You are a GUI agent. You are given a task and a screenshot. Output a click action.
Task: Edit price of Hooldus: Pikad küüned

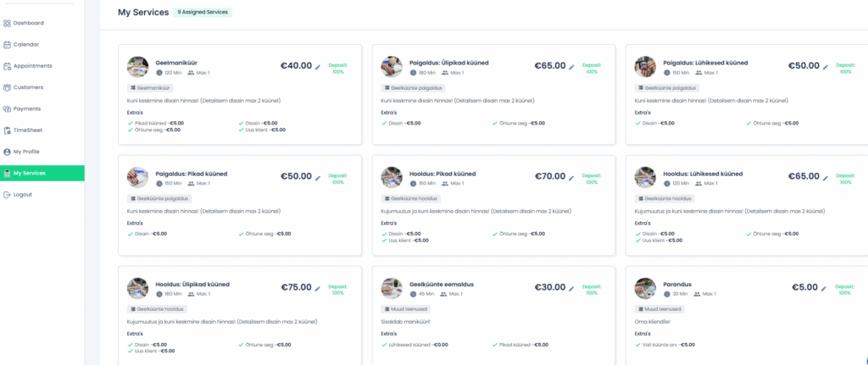572,177
